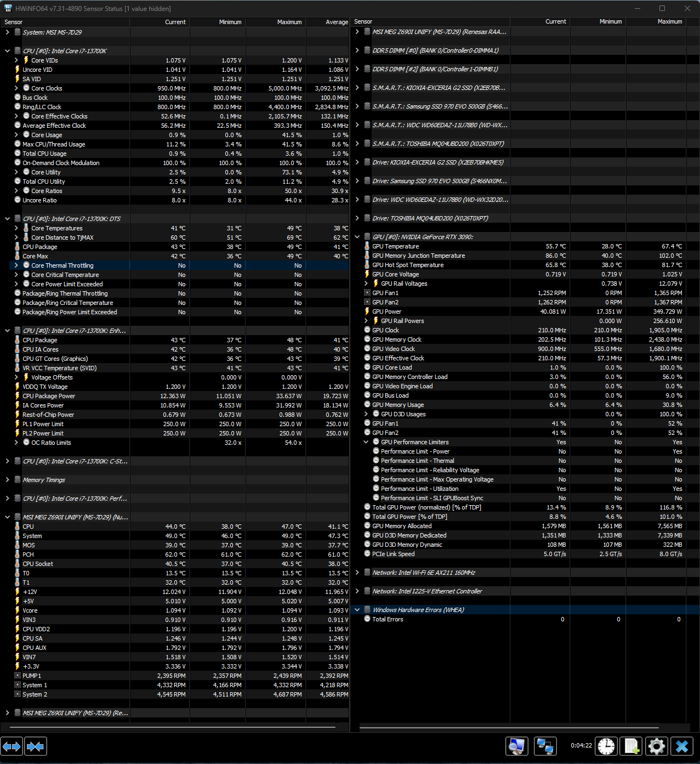Click the thermometer icon beside MOS
Viewport: 700px width, 764px height.
(18, 545)
